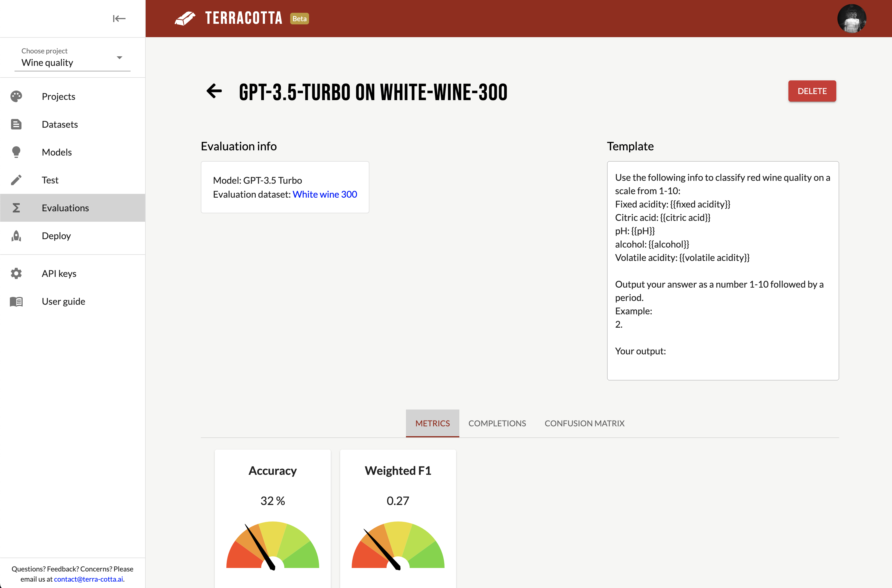The image size is (892, 588).
Task: Click the GPT-3.5-TURBO ON WHITE-WINE-300 heading
Action: pos(373,92)
